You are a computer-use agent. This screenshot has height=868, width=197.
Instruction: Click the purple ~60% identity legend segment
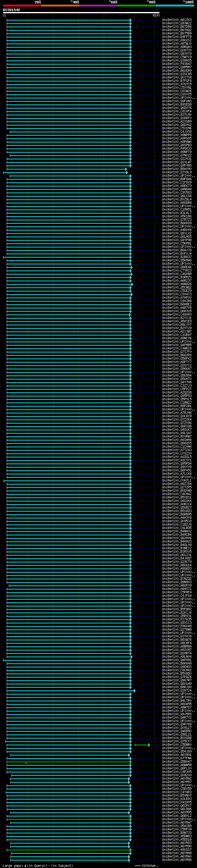coord(98,6)
